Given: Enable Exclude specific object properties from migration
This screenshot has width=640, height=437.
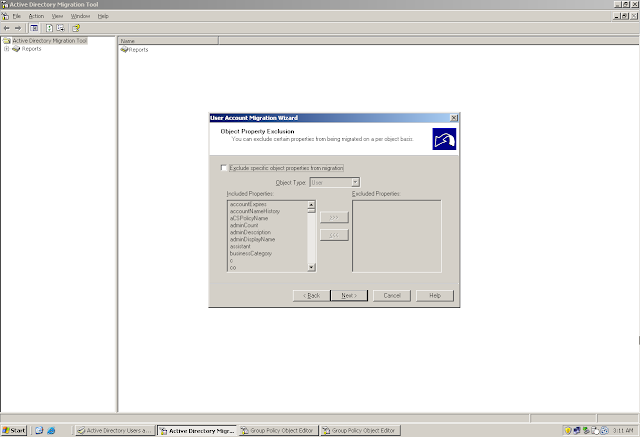Looking at the screenshot, I should click(x=224, y=168).
